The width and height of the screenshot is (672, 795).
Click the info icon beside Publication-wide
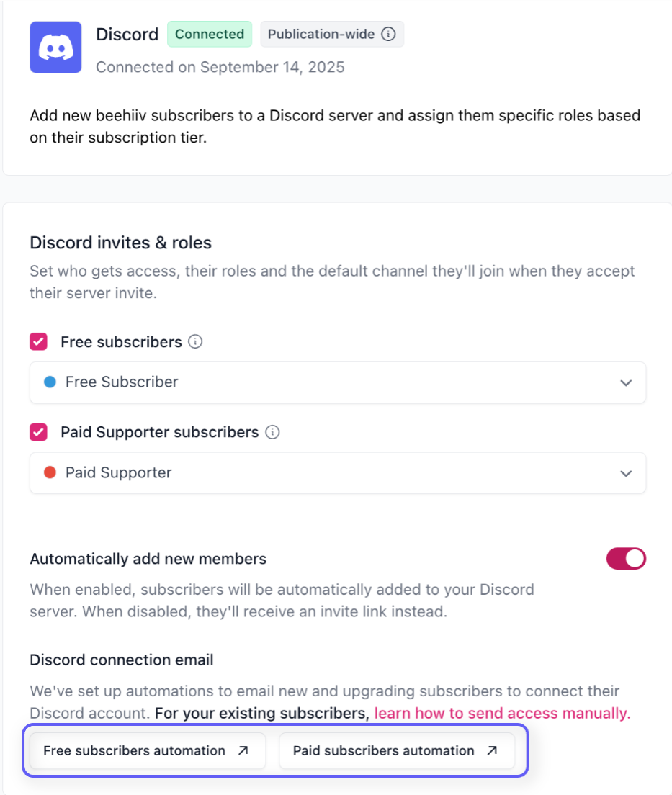click(388, 34)
